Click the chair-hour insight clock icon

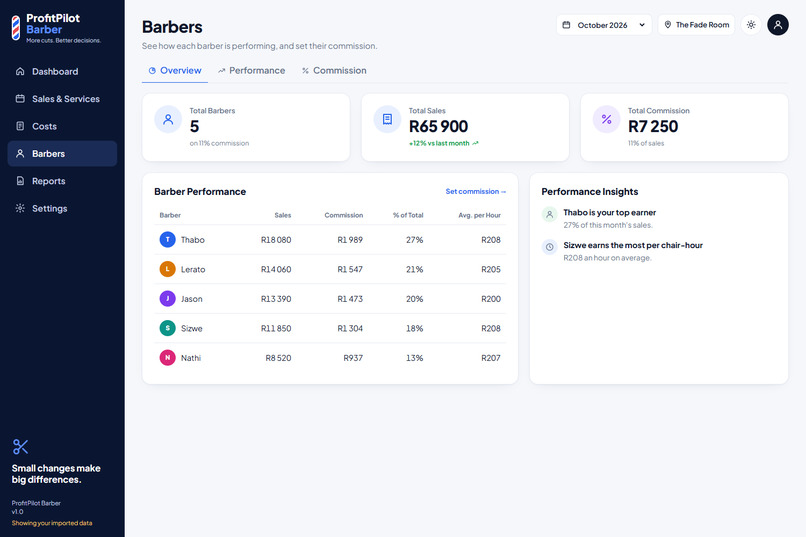pos(549,247)
